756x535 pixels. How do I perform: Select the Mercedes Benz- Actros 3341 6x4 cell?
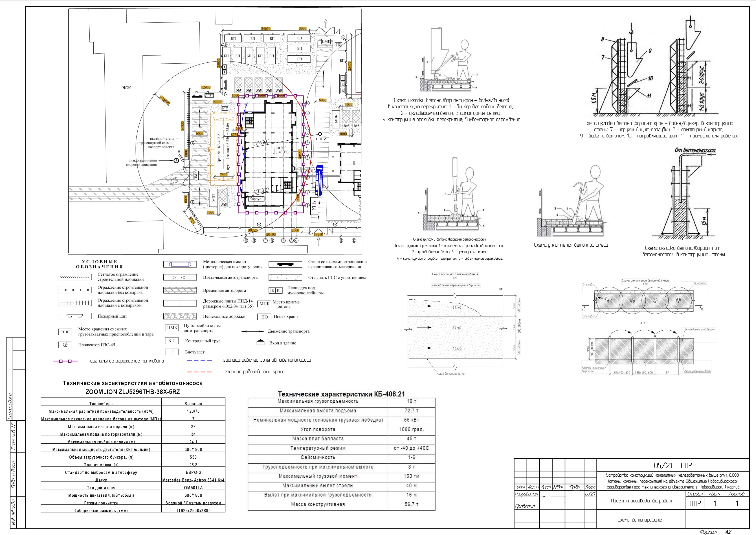[x=193, y=480]
